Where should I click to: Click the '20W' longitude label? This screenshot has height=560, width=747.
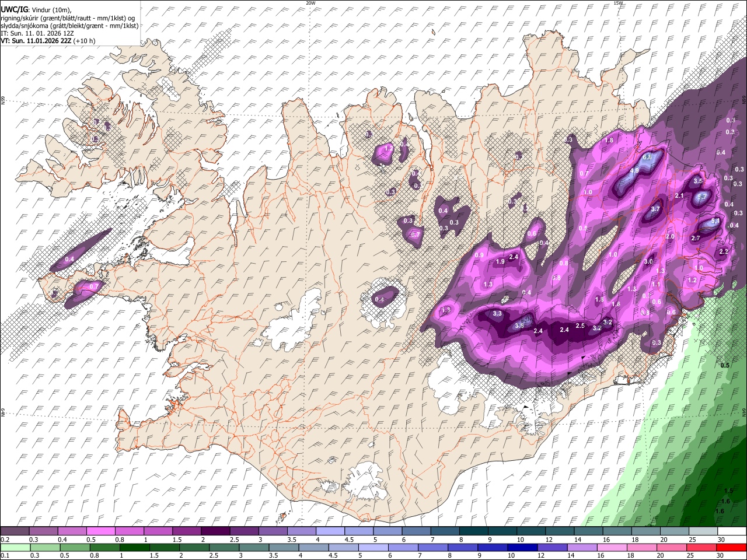(x=310, y=3)
